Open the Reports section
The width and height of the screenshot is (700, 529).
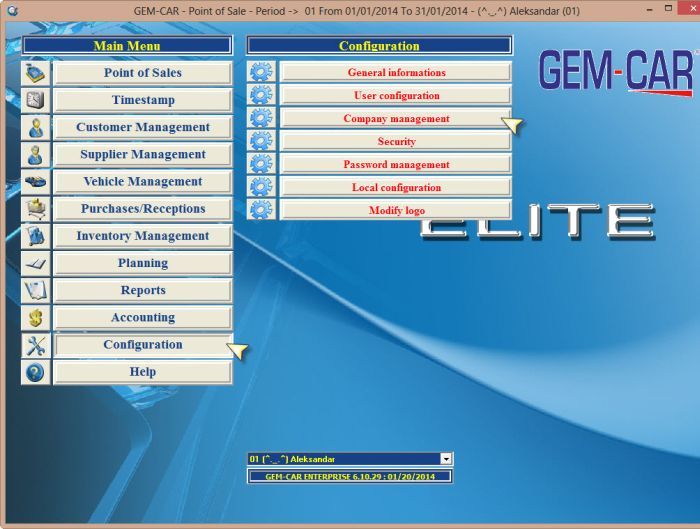pos(143,291)
